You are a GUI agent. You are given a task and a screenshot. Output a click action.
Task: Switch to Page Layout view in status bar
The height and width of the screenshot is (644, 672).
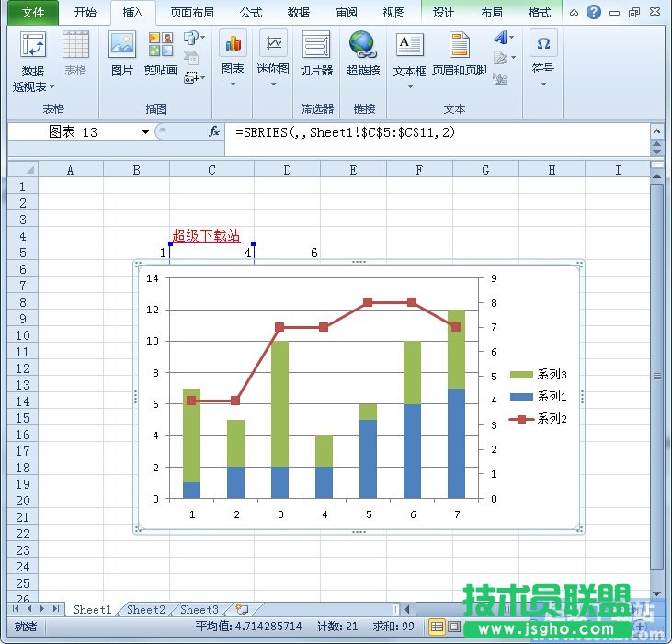coord(453,627)
